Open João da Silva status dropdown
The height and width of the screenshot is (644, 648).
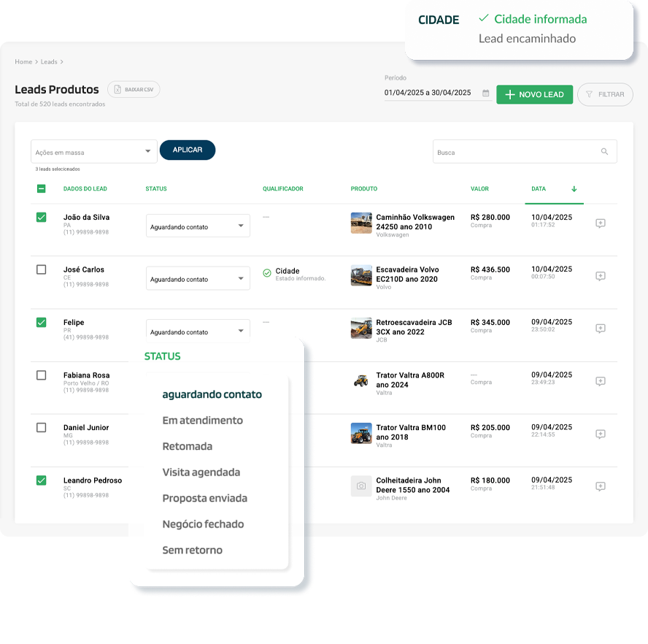click(198, 226)
